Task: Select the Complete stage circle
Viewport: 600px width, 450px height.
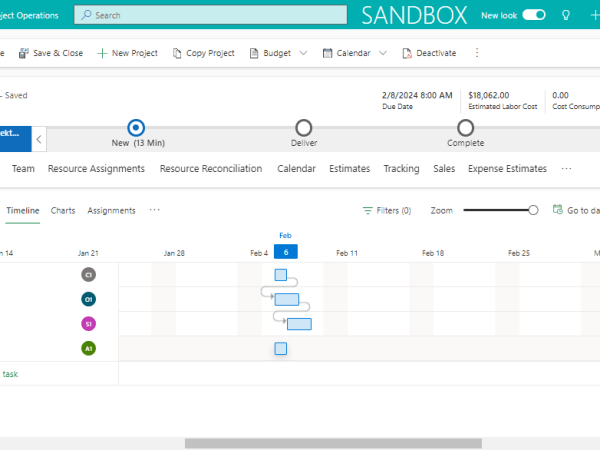Action: [466, 128]
